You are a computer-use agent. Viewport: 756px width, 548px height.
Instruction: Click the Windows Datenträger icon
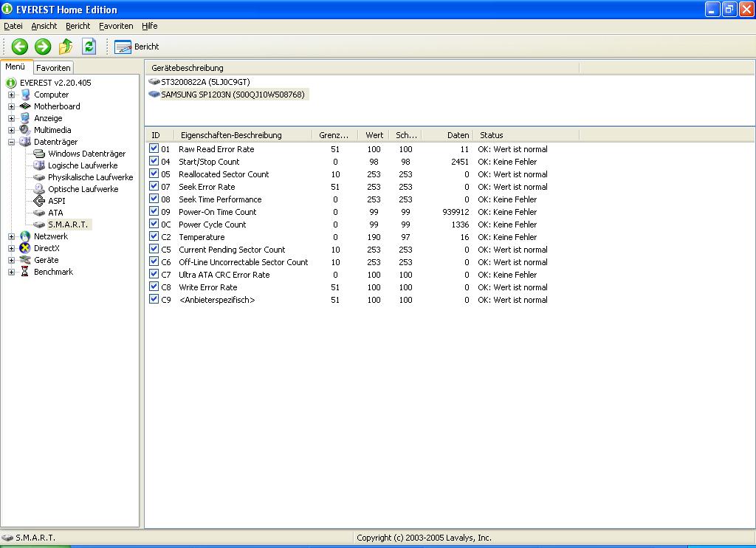tap(39, 154)
